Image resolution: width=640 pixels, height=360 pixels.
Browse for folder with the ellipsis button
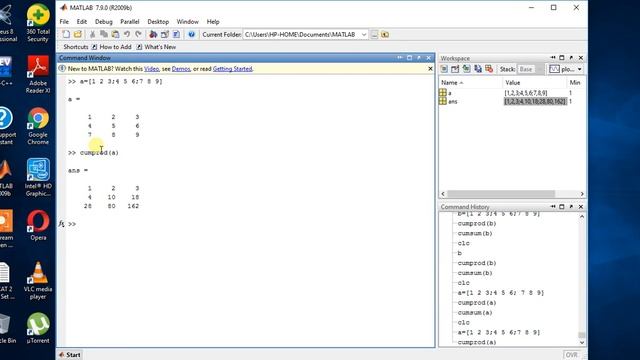[374, 34]
